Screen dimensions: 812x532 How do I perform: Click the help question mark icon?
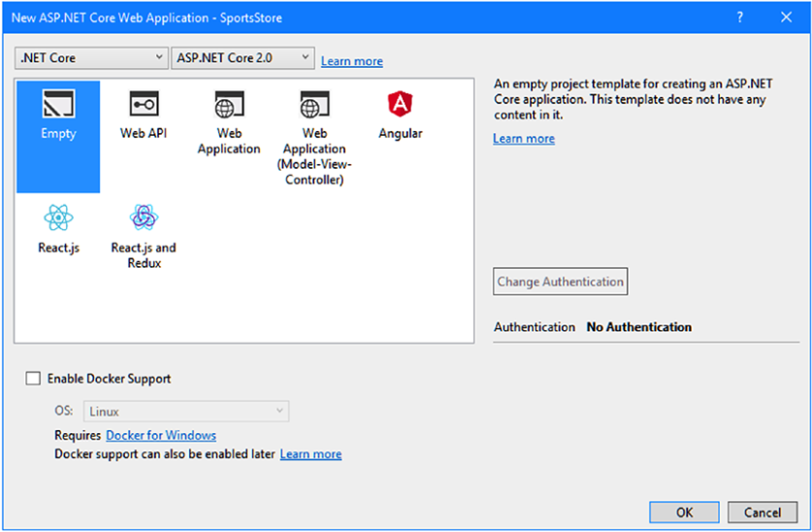[740, 17]
